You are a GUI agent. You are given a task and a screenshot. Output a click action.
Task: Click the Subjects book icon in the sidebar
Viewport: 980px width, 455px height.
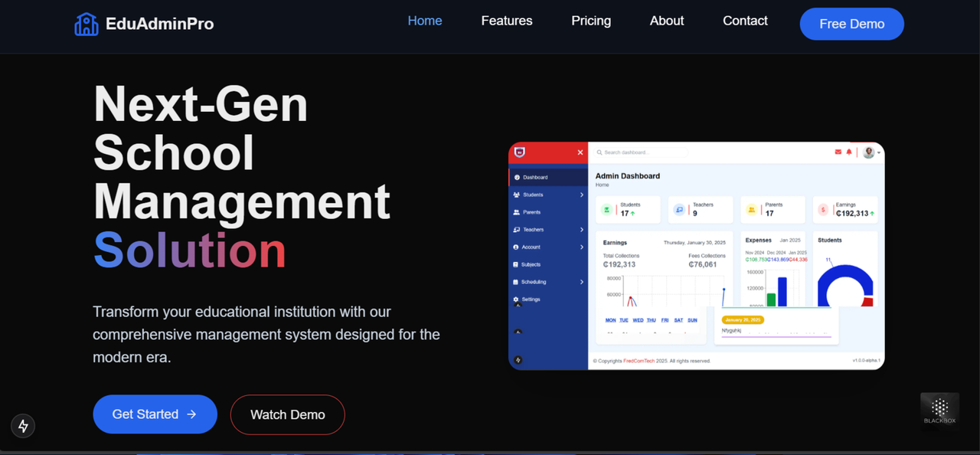click(x=515, y=264)
